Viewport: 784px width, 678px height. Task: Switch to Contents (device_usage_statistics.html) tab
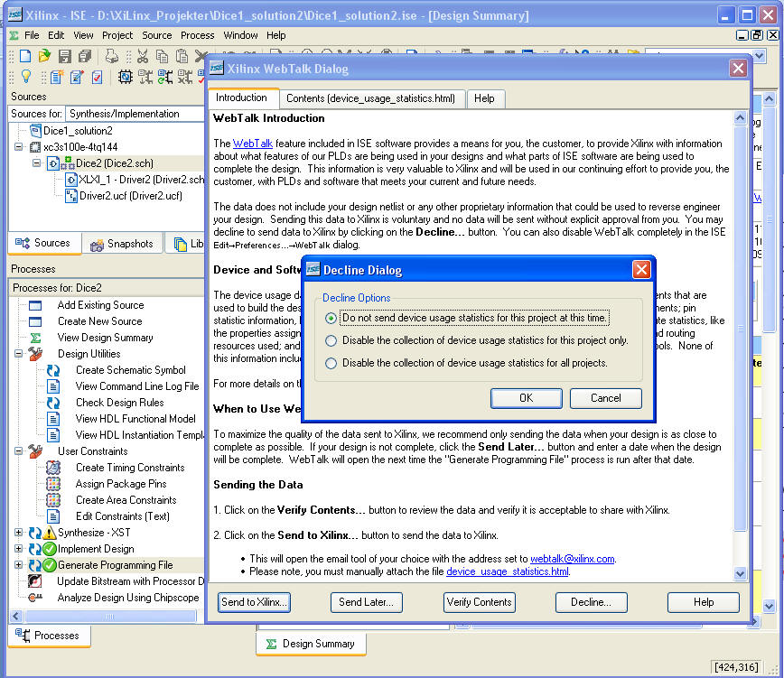371,98
